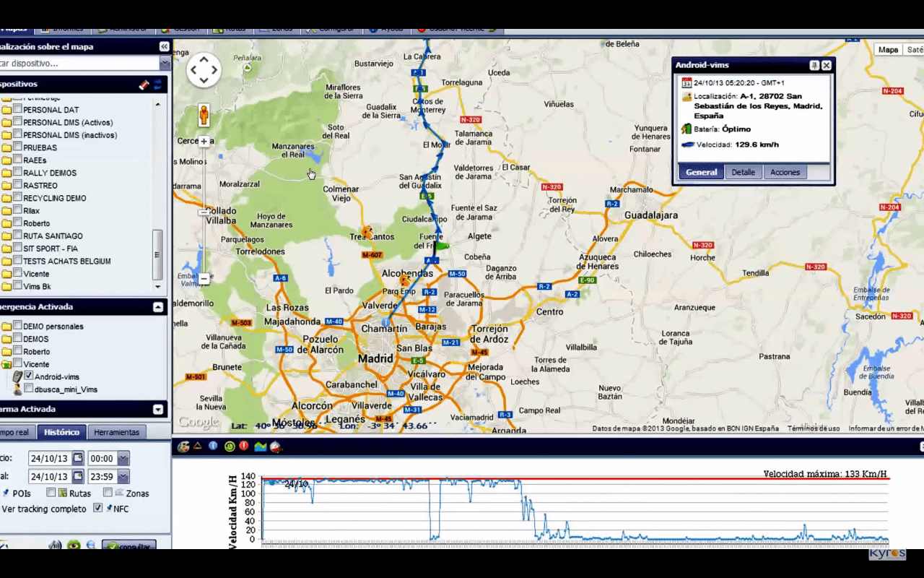Check the RASTREO group checkbox
Screen dimensions: 924x578
(x=17, y=185)
